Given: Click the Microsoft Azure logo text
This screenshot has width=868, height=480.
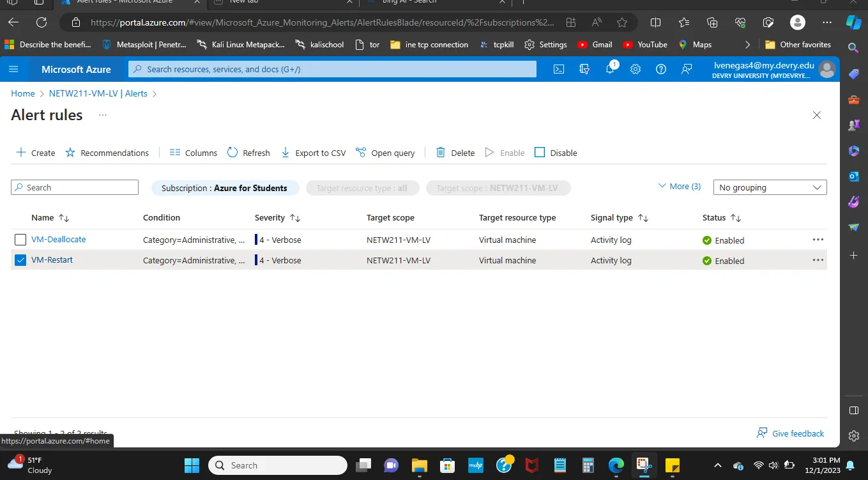Looking at the screenshot, I should [x=76, y=69].
